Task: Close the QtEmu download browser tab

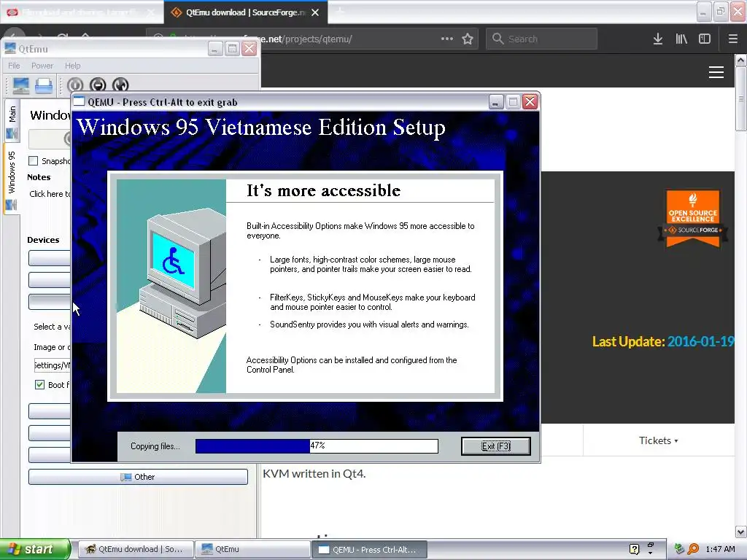Action: (x=315, y=13)
